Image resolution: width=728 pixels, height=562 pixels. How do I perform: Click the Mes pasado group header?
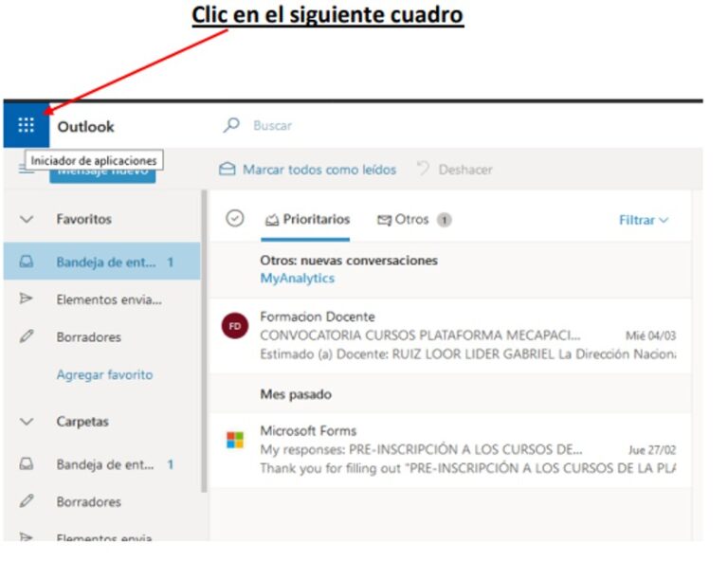tap(296, 394)
